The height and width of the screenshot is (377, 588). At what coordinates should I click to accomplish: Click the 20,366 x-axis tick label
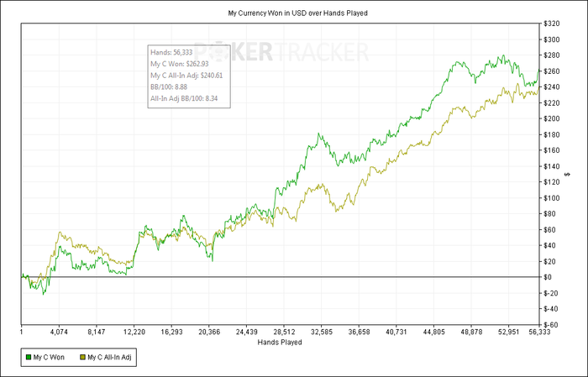tap(209, 332)
